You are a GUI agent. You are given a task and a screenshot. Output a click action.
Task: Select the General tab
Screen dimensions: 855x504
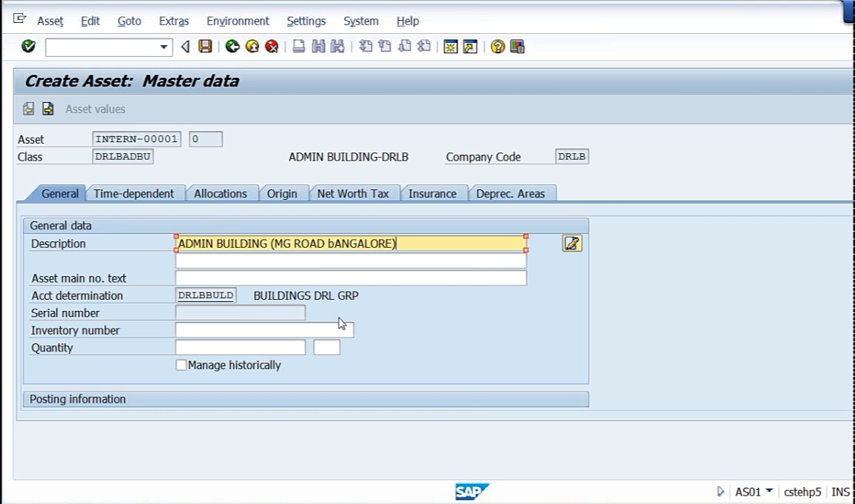pos(60,193)
